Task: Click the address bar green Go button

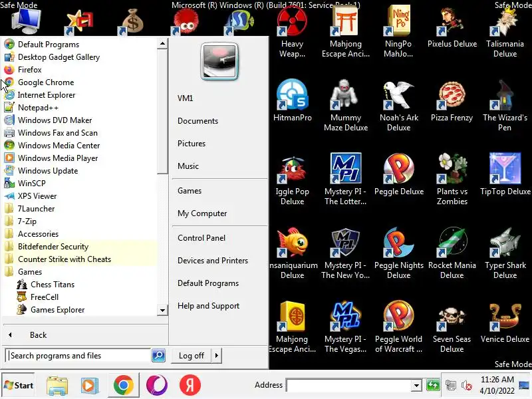Action: [x=433, y=386]
